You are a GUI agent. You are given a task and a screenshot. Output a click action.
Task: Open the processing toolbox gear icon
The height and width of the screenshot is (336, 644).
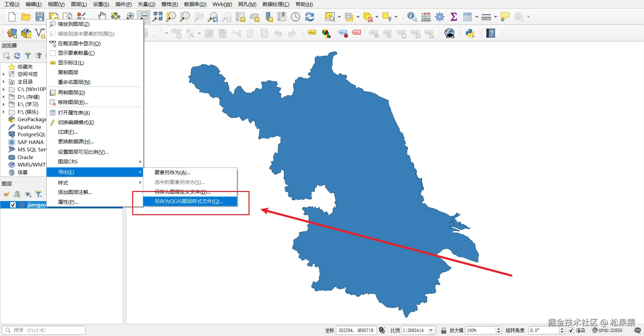point(440,17)
